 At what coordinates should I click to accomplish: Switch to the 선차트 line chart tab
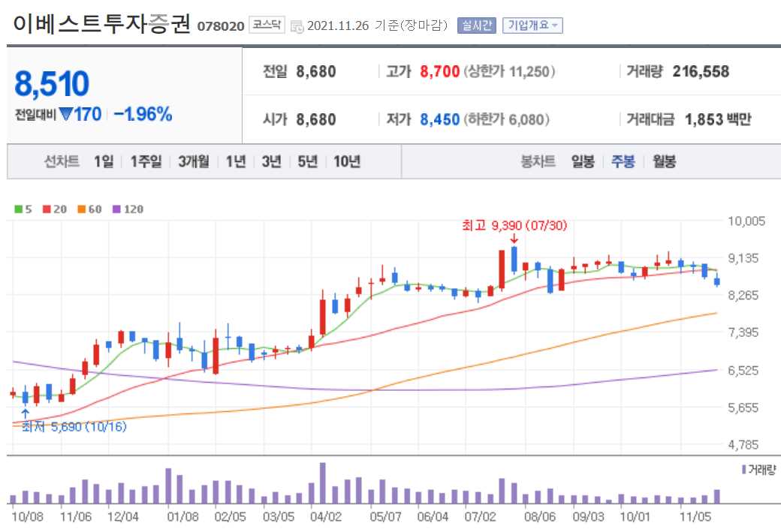click(62, 161)
